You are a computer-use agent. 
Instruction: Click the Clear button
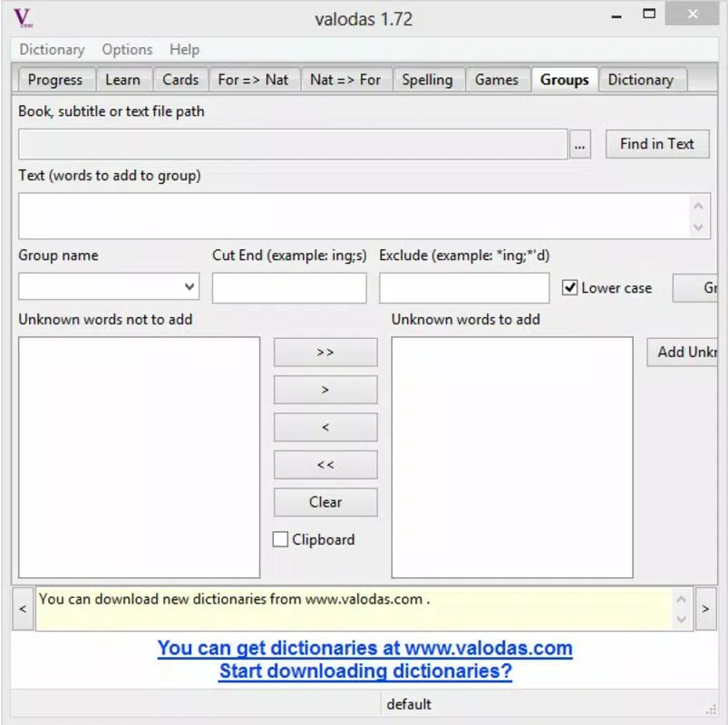click(x=325, y=502)
